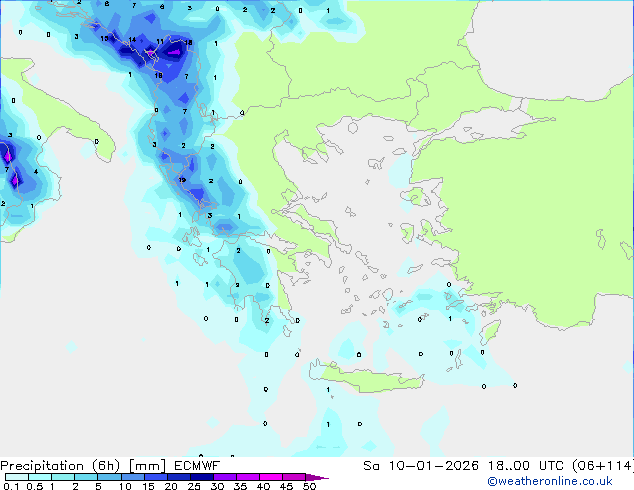Click the 35–40 mm legend swatch
The height and width of the screenshot is (490, 634).
247,477
